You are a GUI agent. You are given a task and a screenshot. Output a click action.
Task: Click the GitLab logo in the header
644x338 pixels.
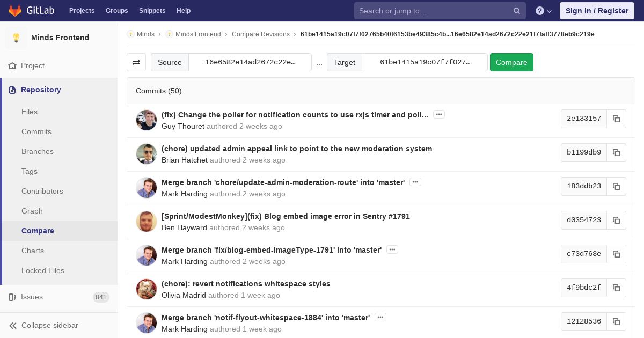(x=31, y=11)
